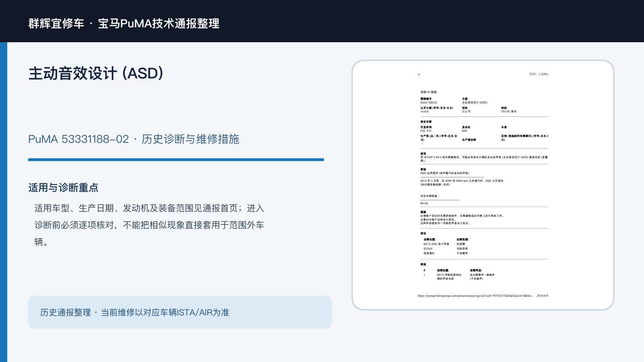Click the 页码 1/2(W) page indicator in the document
This screenshot has width=644, height=362.
pyautogui.click(x=539, y=74)
